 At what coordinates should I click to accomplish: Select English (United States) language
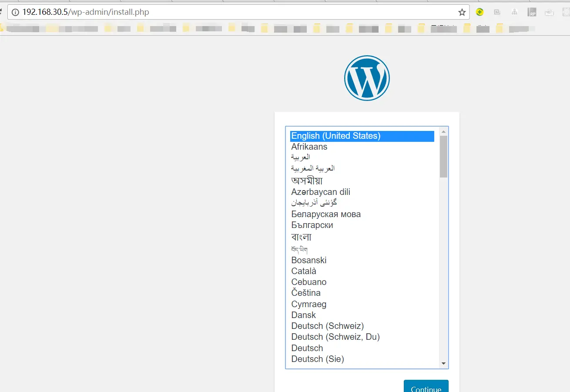pyautogui.click(x=362, y=136)
